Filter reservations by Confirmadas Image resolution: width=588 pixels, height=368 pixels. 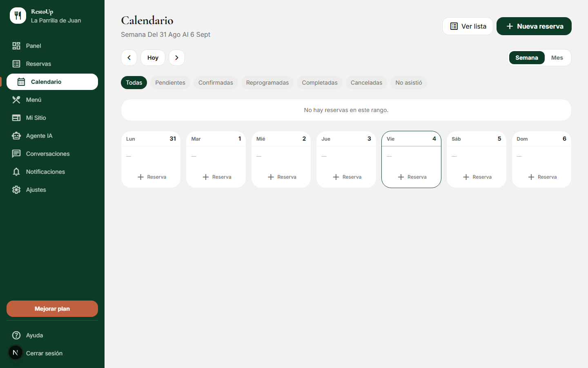[216, 83]
